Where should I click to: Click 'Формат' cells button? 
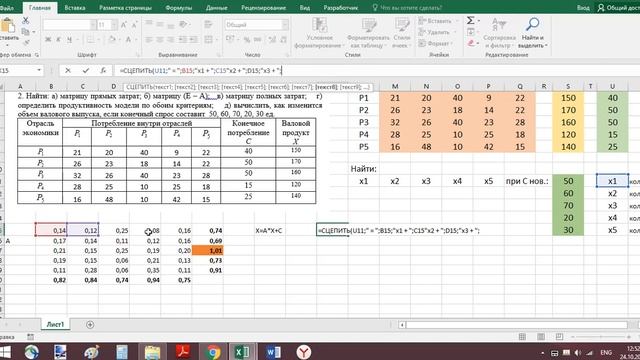pyautogui.click(x=435, y=43)
